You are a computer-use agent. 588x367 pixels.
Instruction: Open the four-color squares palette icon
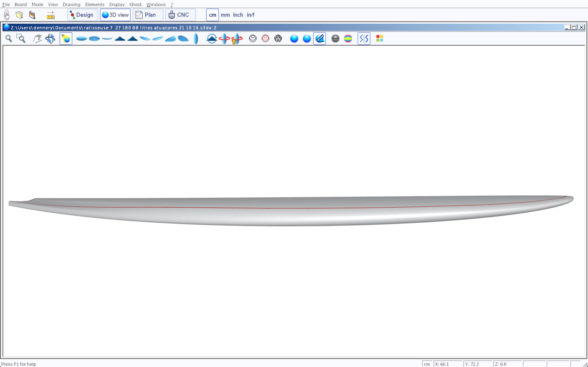pyautogui.click(x=380, y=39)
